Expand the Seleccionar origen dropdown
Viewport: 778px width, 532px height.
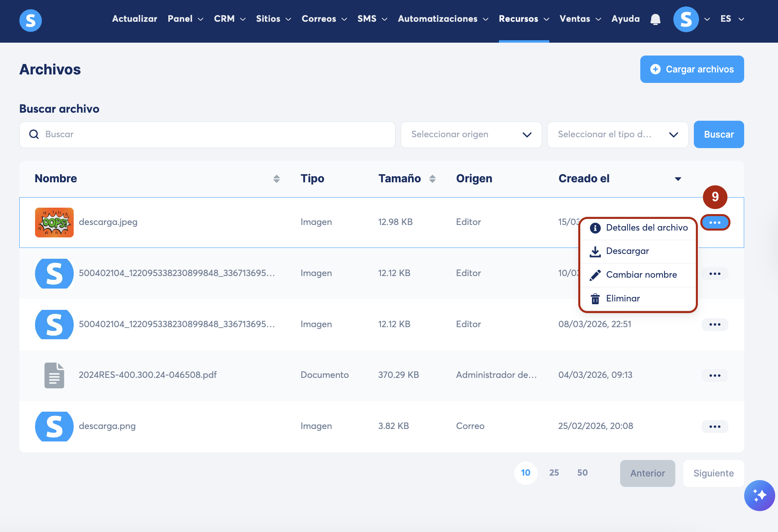(x=471, y=135)
